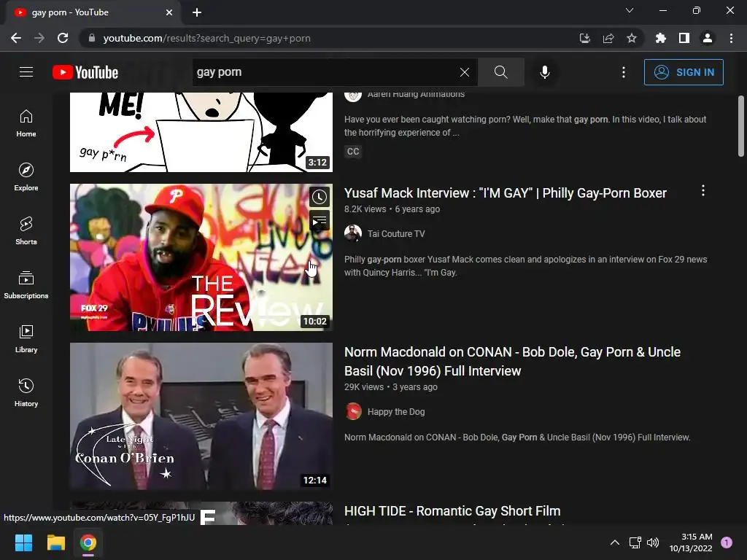Click the YouTube logo
This screenshot has height=560, width=747.
point(85,72)
